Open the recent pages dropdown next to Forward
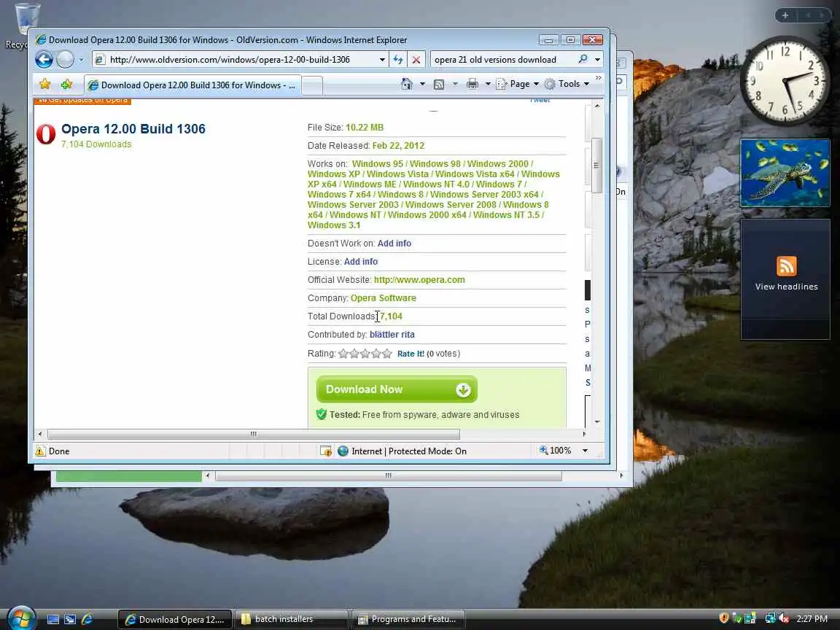Image resolution: width=840 pixels, height=630 pixels. [x=82, y=60]
